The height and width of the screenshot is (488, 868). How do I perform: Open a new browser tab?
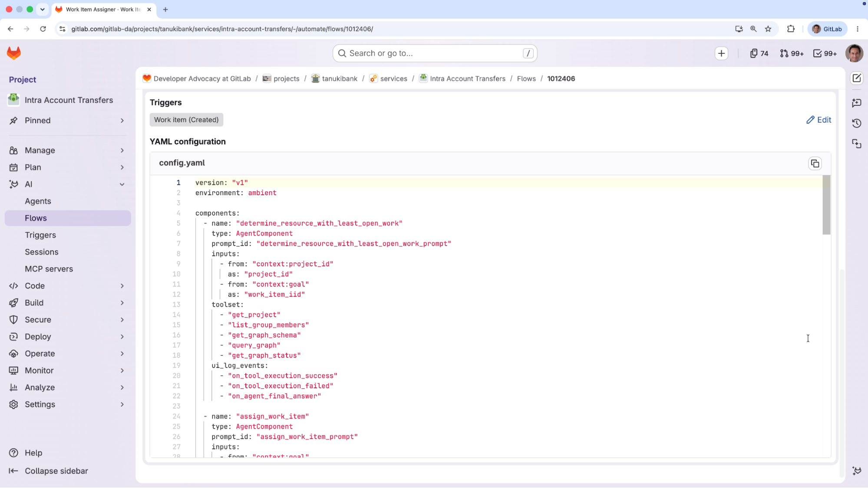pyautogui.click(x=165, y=10)
